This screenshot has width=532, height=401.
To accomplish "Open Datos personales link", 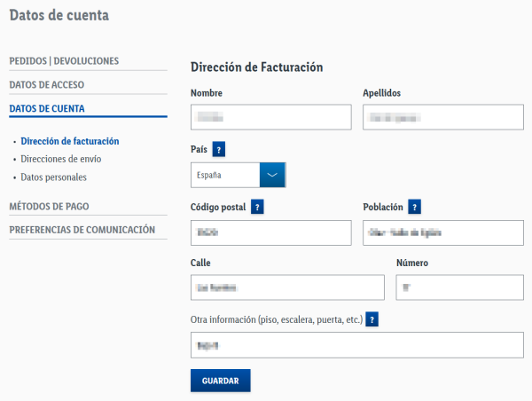I will (x=53, y=177).
